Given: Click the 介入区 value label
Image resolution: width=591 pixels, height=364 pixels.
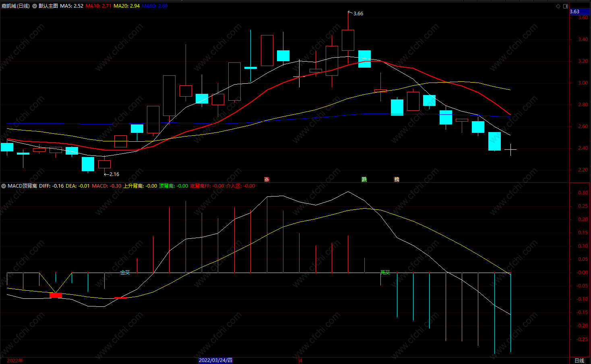Looking at the screenshot, I should [x=240, y=186].
